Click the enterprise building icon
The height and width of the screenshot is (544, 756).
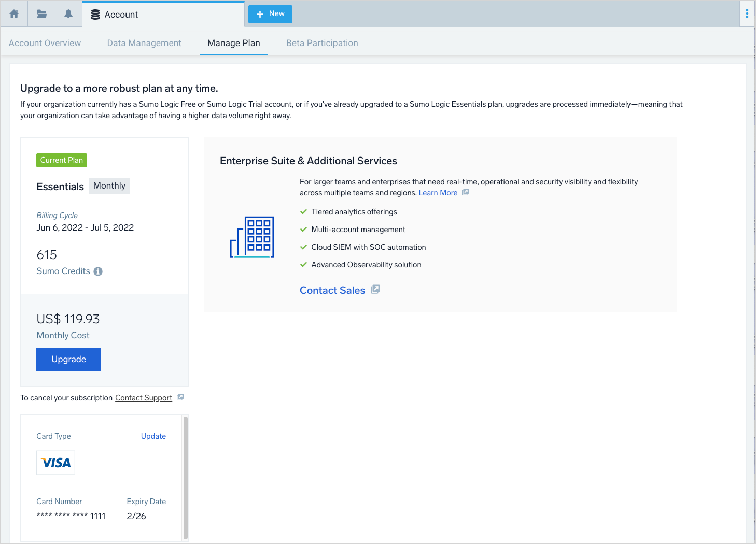[x=252, y=237]
